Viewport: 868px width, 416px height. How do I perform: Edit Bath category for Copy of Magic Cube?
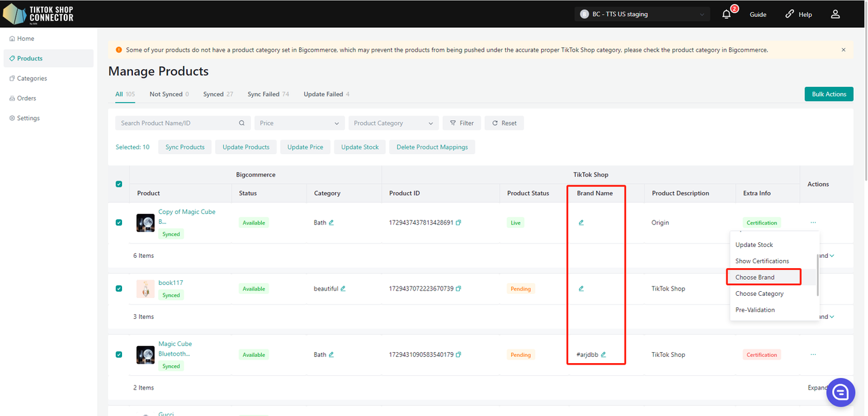click(x=332, y=223)
